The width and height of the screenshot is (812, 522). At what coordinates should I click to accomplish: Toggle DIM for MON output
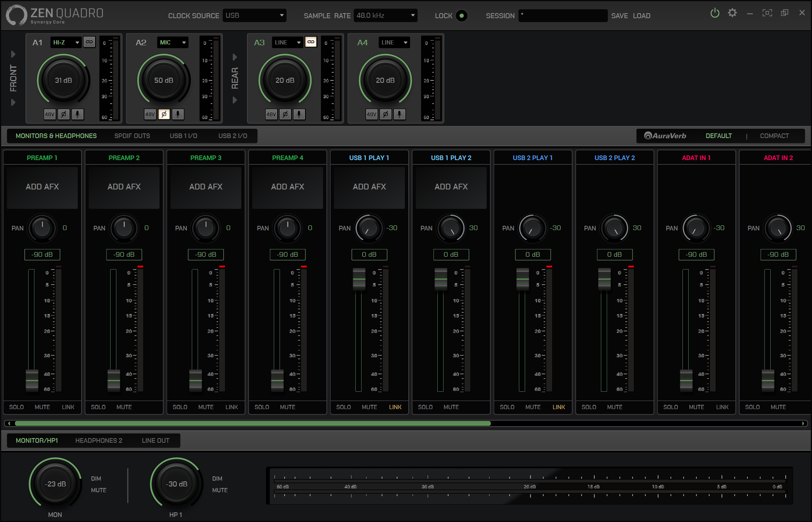pos(96,479)
